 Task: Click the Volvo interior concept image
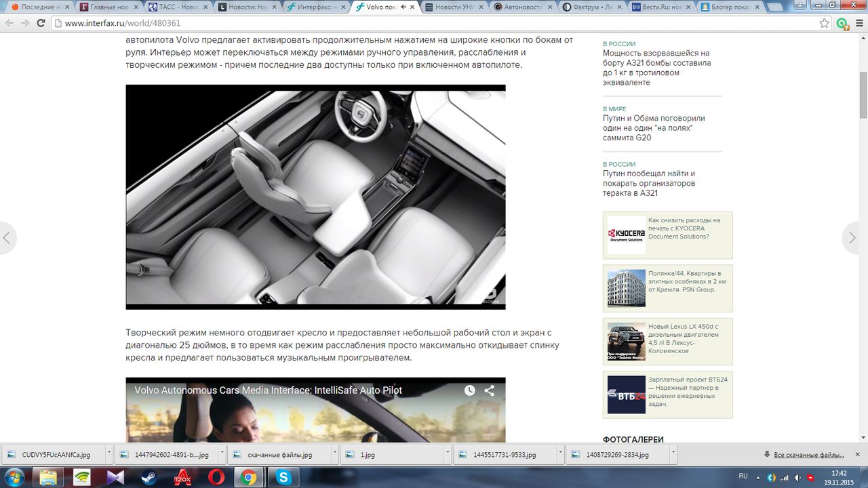coord(315,197)
